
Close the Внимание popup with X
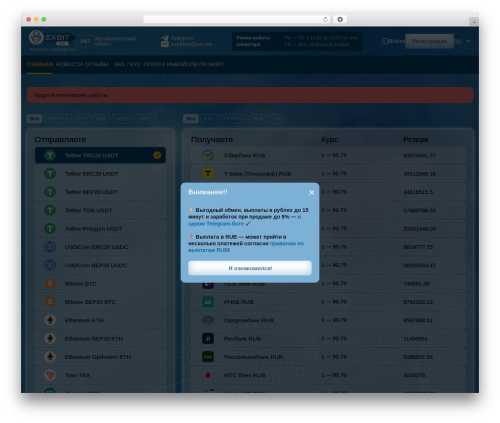pyautogui.click(x=311, y=192)
